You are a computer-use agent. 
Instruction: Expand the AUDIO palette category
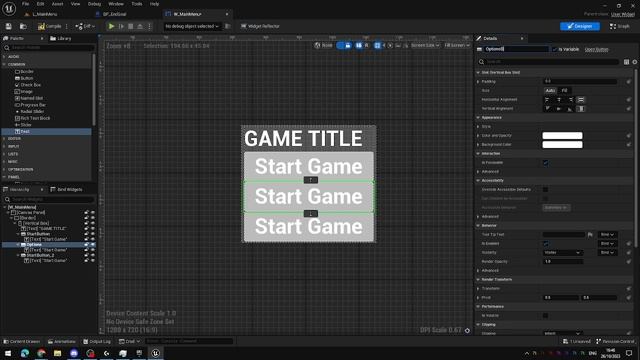4,57
